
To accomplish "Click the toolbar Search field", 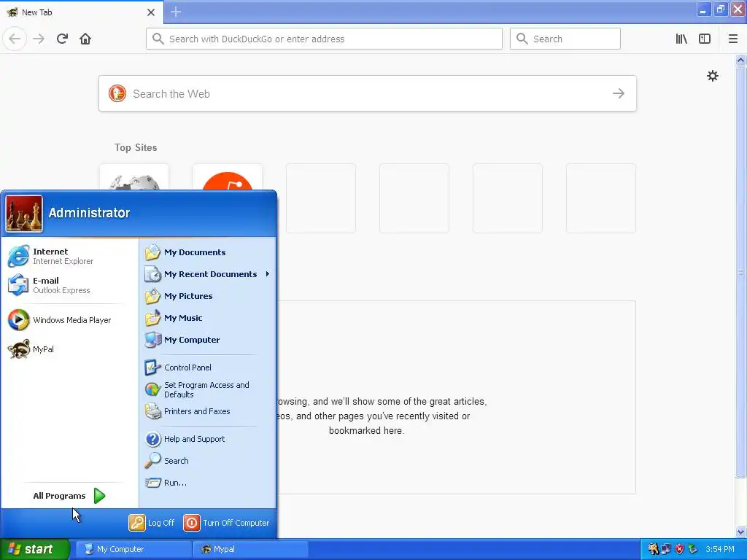I will 565,39.
